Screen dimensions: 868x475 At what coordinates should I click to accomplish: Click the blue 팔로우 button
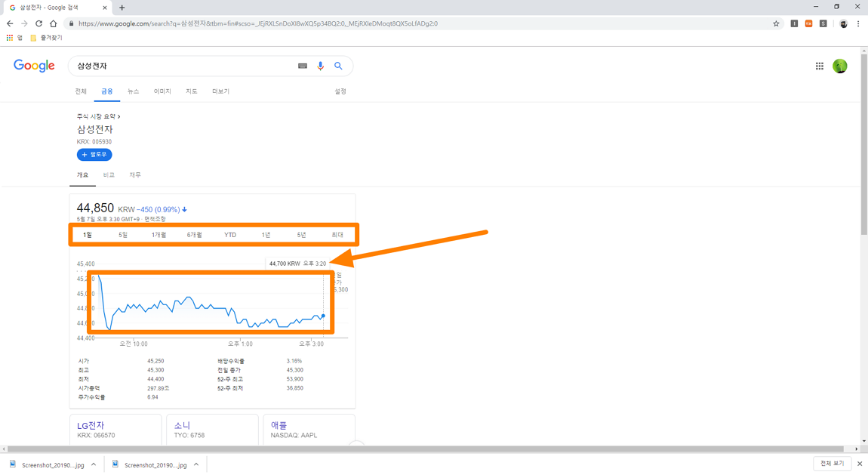coord(94,155)
